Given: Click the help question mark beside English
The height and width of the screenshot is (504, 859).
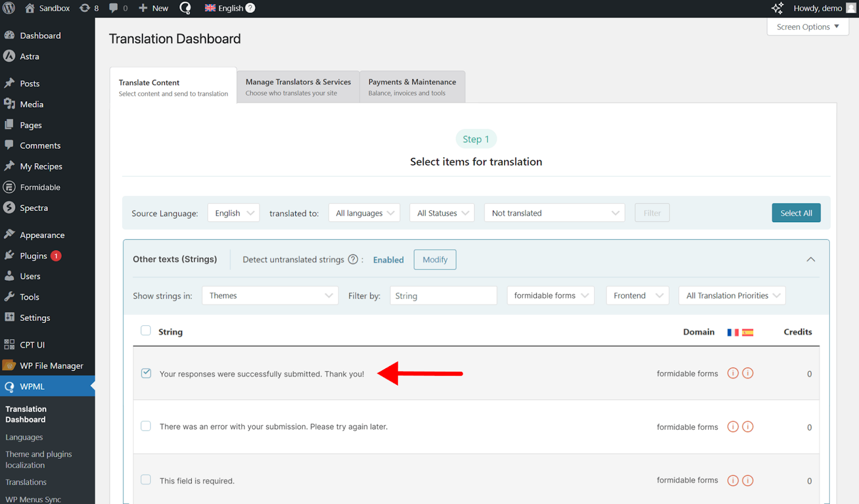Looking at the screenshot, I should 250,8.
